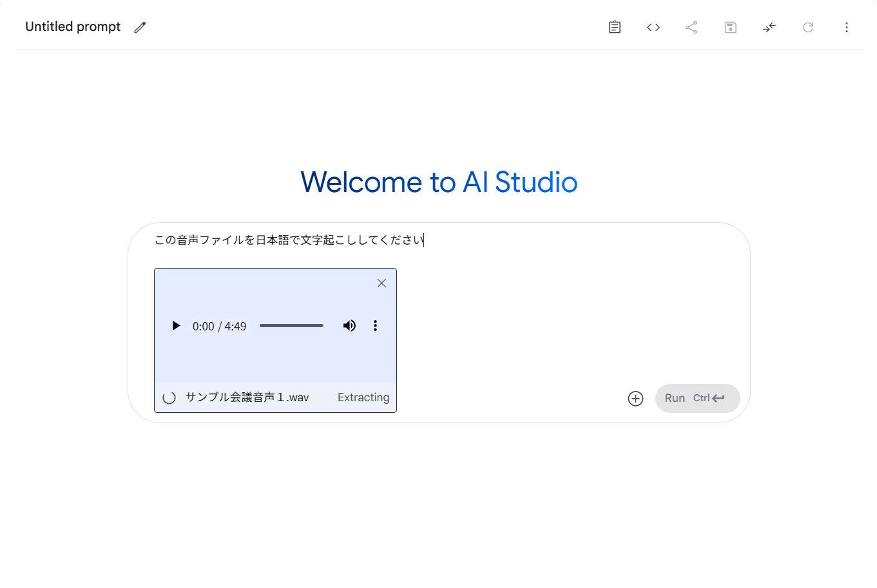Click the loading spinner next to the file name
The height and width of the screenshot is (588, 877).
click(169, 398)
